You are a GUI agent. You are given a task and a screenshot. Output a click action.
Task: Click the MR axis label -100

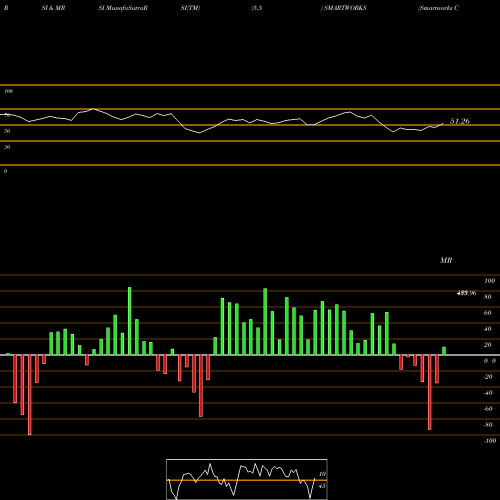(x=490, y=441)
